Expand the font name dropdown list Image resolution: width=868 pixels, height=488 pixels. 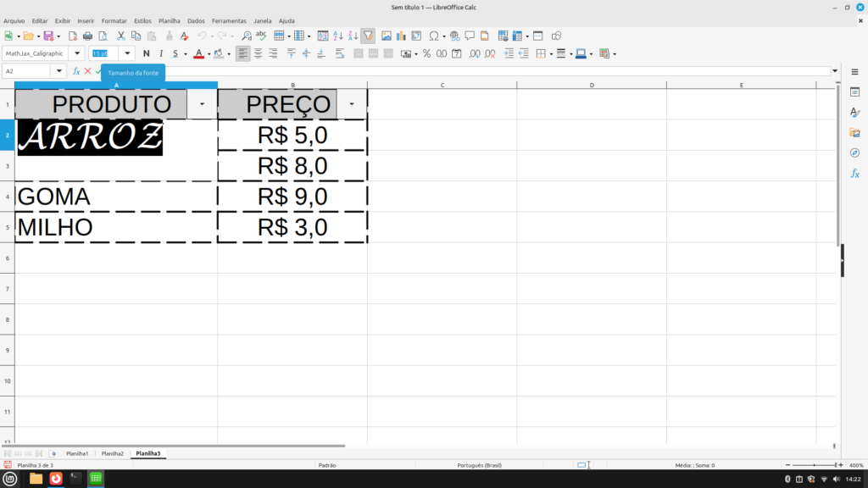point(78,53)
